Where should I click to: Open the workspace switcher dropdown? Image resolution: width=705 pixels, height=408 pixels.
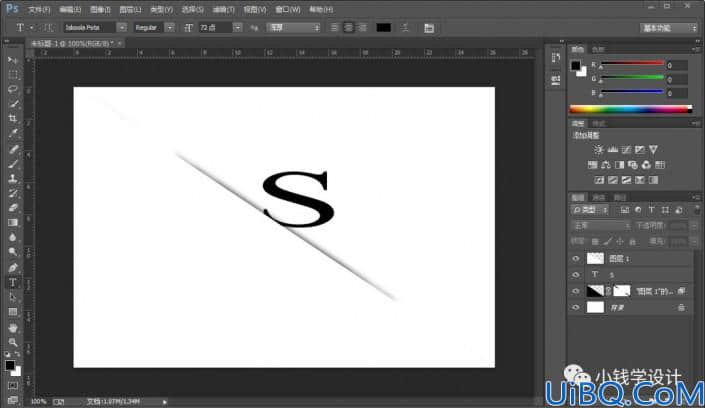(x=668, y=28)
